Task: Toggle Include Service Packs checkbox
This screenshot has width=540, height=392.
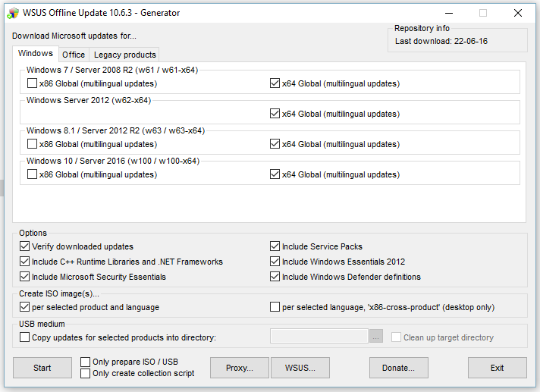Action: point(275,246)
